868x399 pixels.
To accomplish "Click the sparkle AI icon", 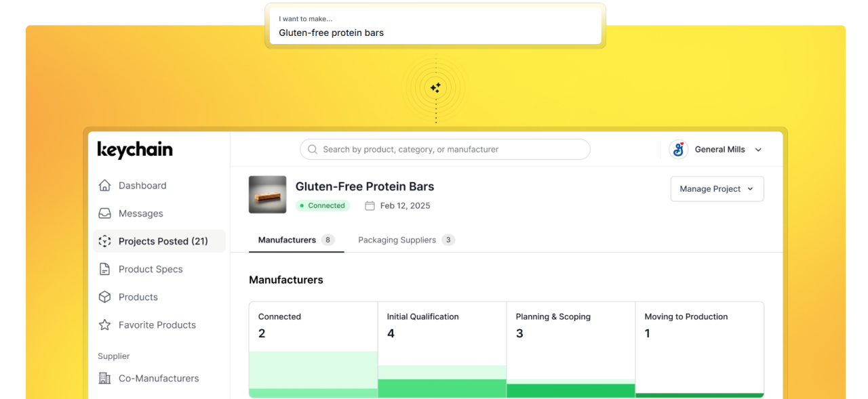I will 435,87.
